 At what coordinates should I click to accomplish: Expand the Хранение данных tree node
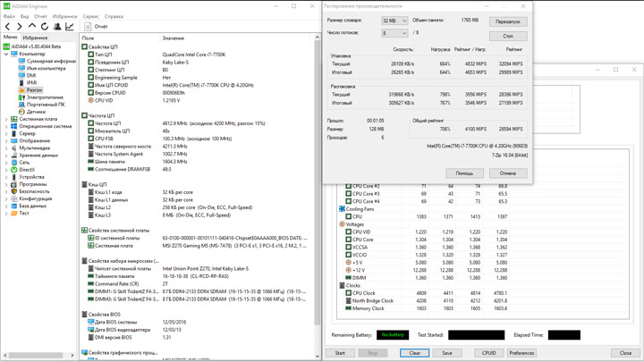tap(6, 156)
